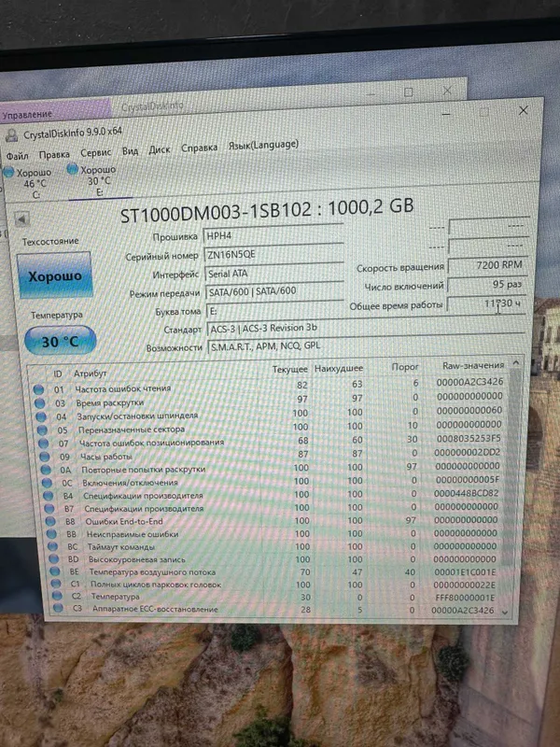Click the Возможности field S.M.A.R.T., APM
The image size is (560, 747).
366,345
